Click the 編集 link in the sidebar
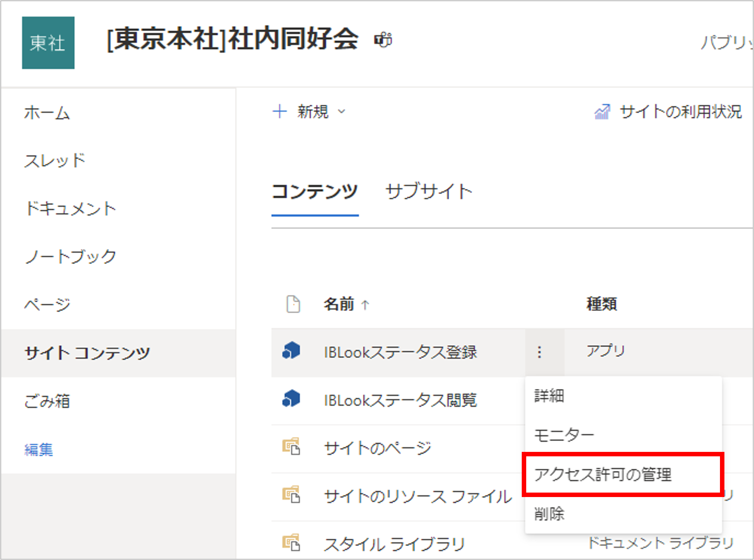The width and height of the screenshot is (754, 560). [39, 450]
